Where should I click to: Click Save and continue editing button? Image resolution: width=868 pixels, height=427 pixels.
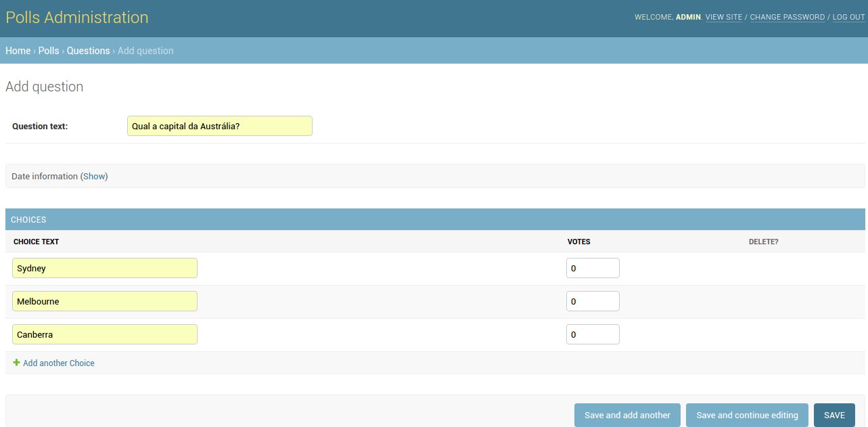click(x=747, y=415)
